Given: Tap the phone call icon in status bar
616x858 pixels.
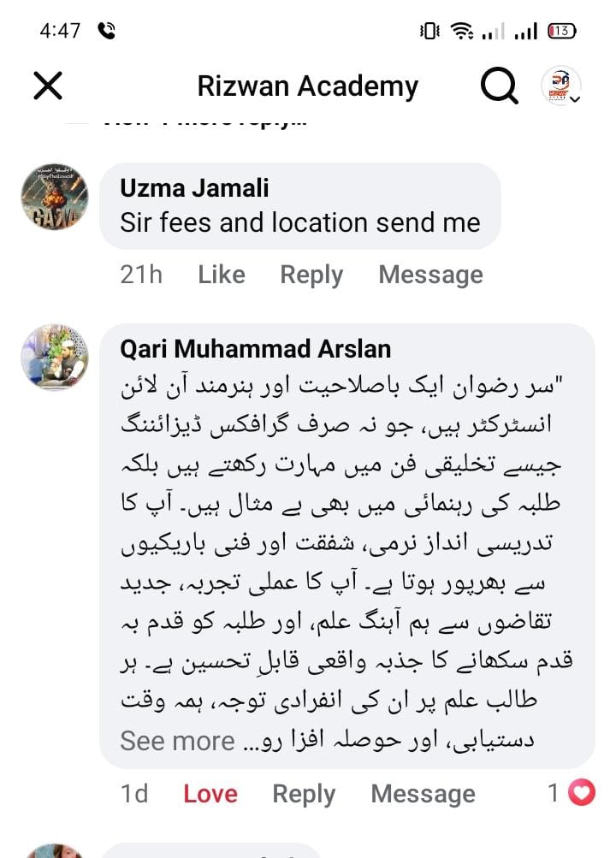Looking at the screenshot, I should (107, 32).
